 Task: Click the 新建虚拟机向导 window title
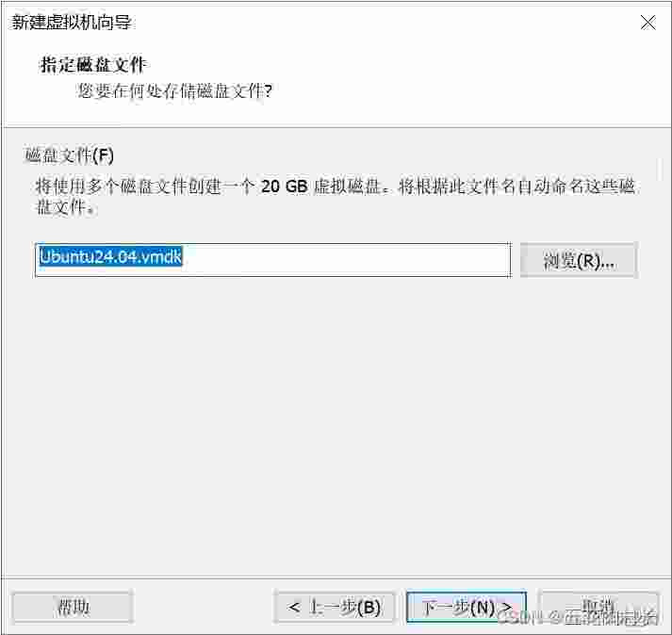72,23
